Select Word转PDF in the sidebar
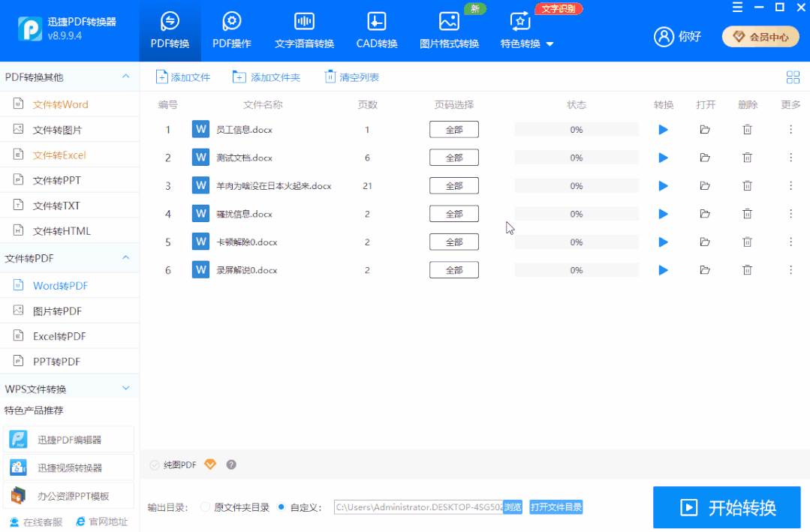 tap(60, 286)
